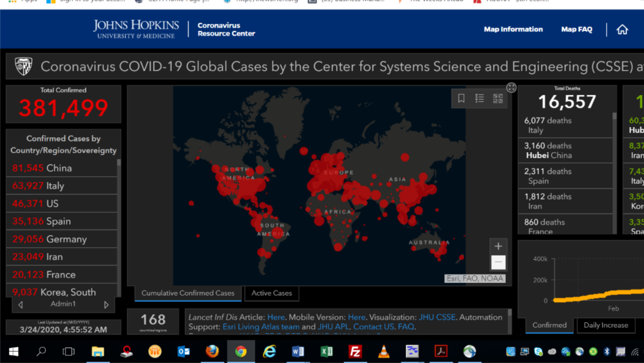
Task: Select China in confirmed cases list
Action: point(61,168)
